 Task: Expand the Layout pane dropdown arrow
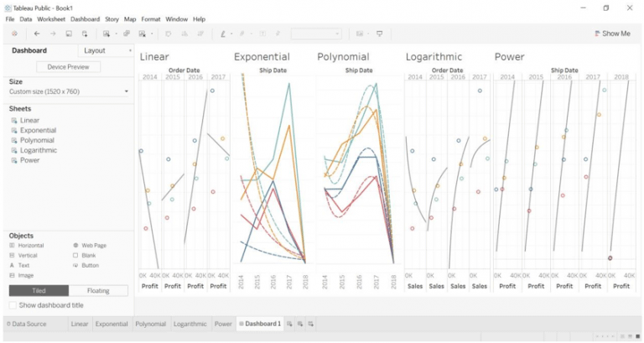130,50
